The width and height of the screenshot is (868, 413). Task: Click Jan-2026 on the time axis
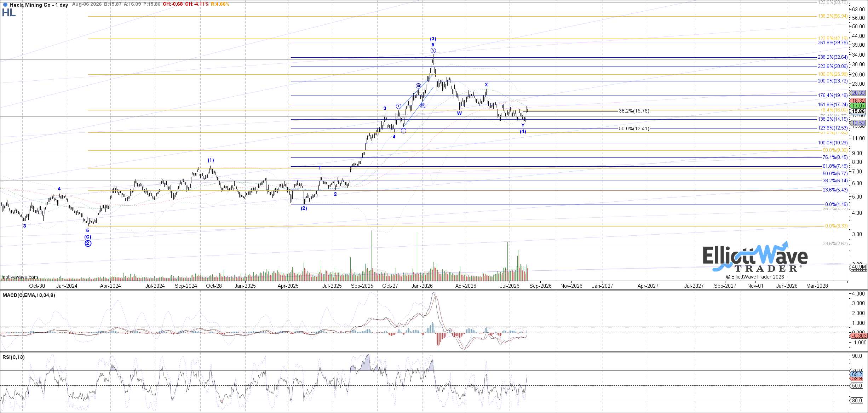click(x=422, y=286)
